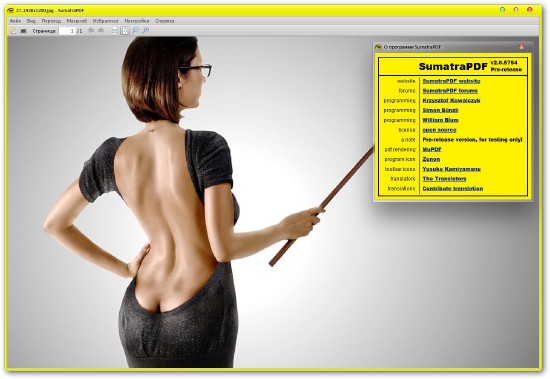Close the About SumatraPDF dialog
Viewport: 550px width, 379px height.
click(522, 46)
